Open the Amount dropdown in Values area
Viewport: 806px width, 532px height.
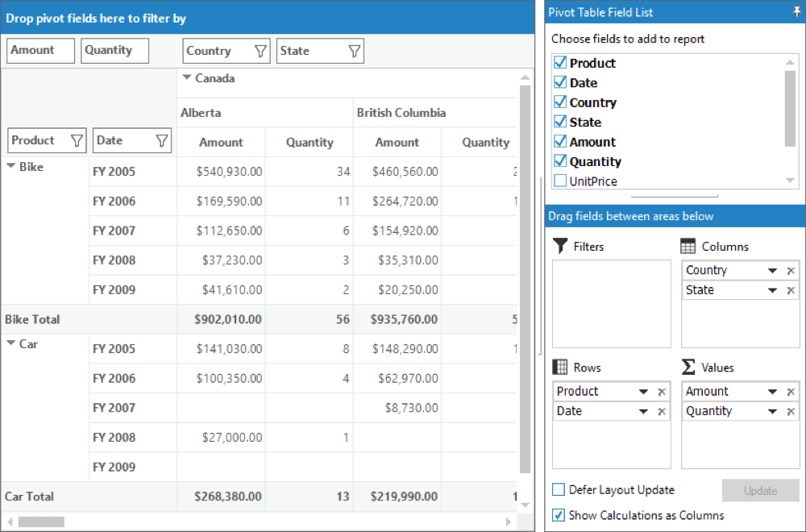(772, 392)
